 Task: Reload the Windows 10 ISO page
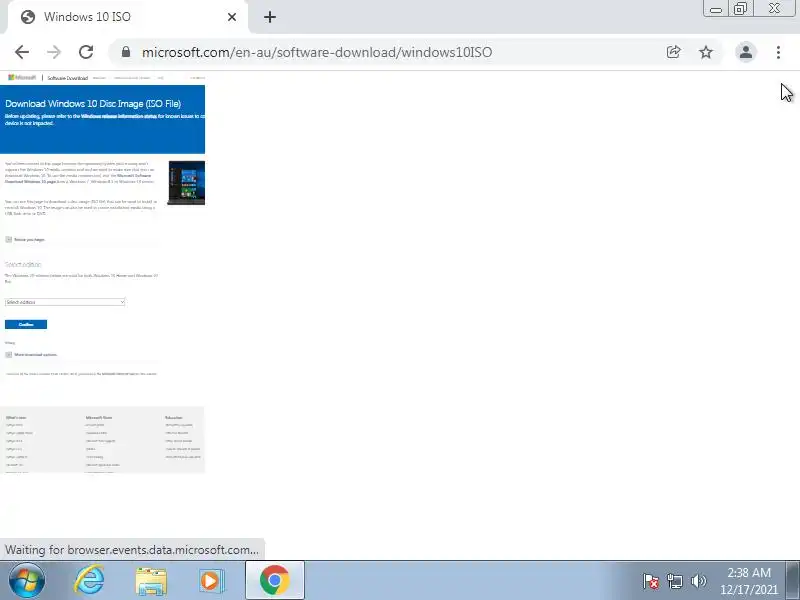(86, 52)
